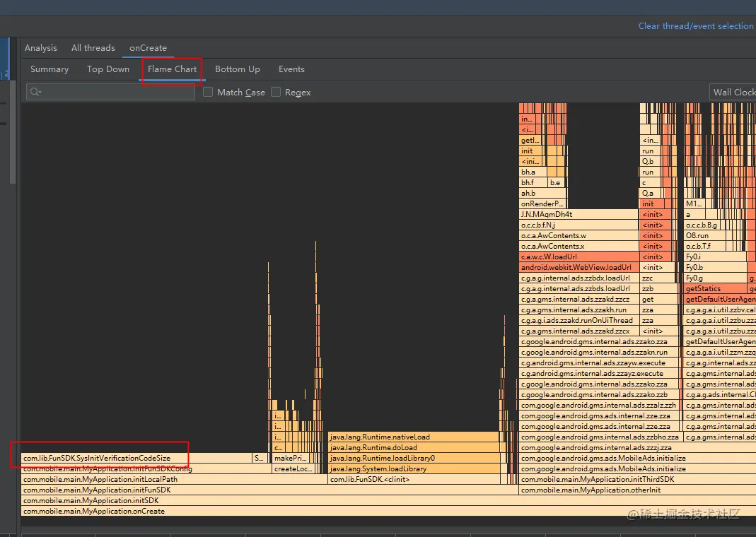Viewport: 756px width, 537px height.
Task: Select MyApplication.onCreate frame
Action: point(388,511)
